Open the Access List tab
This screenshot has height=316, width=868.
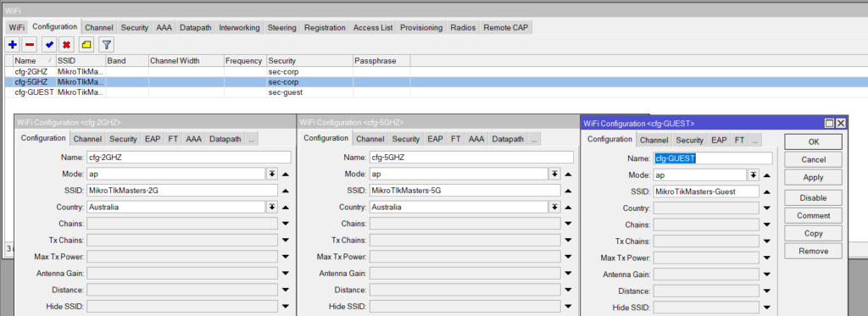[x=373, y=28]
